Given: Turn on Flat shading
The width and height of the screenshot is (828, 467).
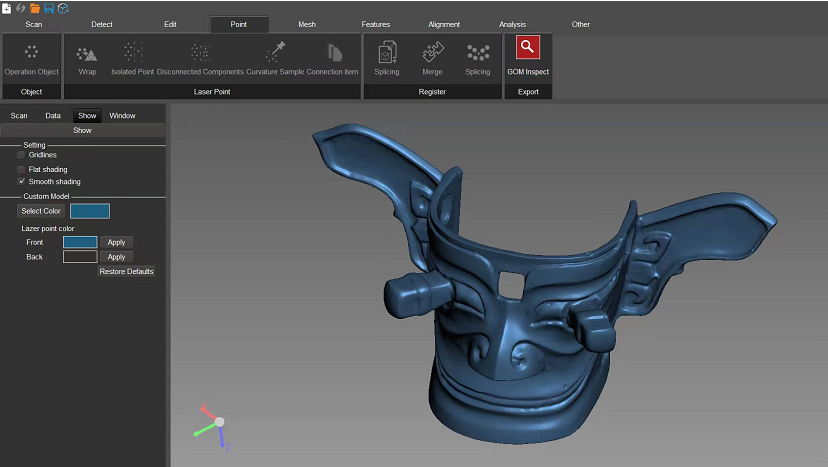Looking at the screenshot, I should pyautogui.click(x=21, y=169).
